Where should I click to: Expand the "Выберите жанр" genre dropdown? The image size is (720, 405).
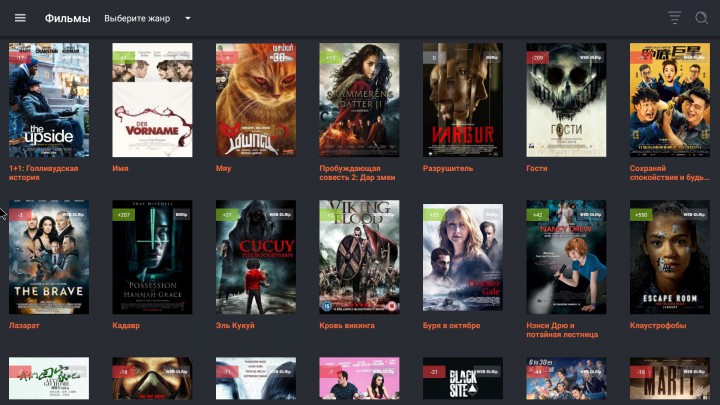click(x=138, y=18)
